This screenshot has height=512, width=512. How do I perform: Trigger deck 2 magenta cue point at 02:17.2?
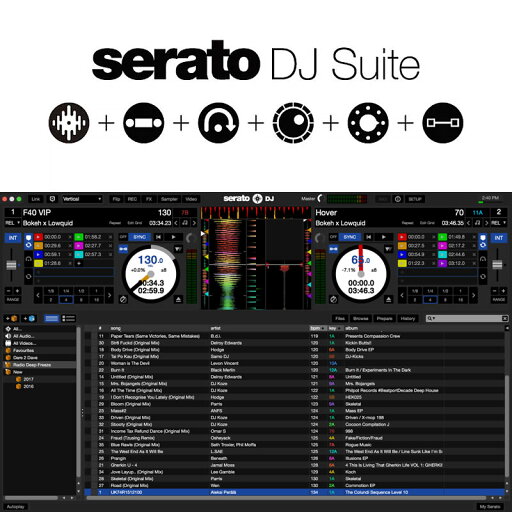tap(442, 246)
